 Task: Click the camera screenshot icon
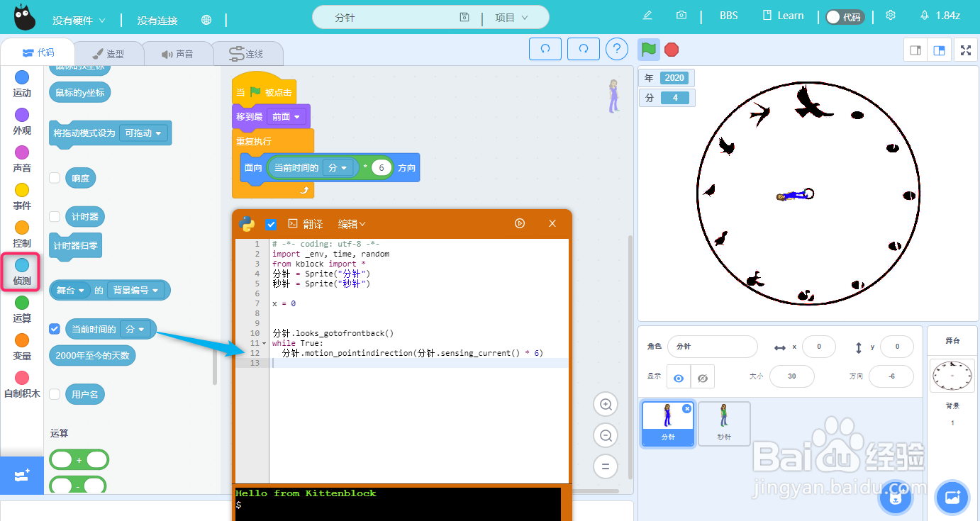[x=681, y=16]
